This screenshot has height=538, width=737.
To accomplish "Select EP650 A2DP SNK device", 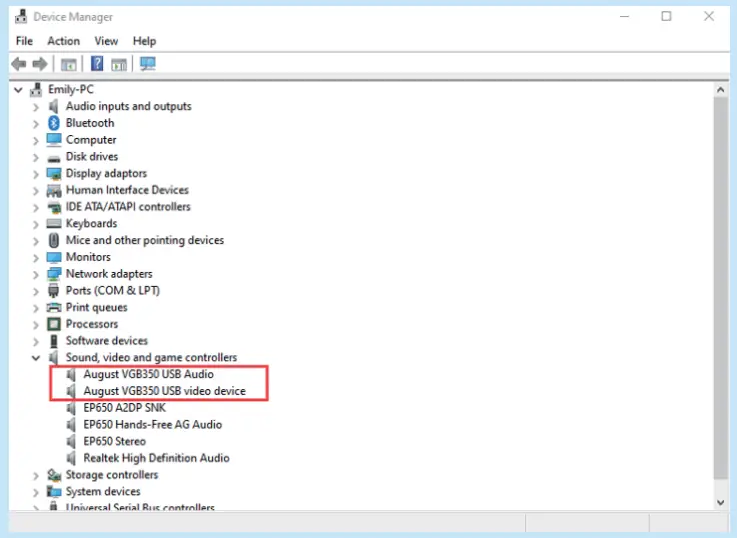I will click(125, 408).
